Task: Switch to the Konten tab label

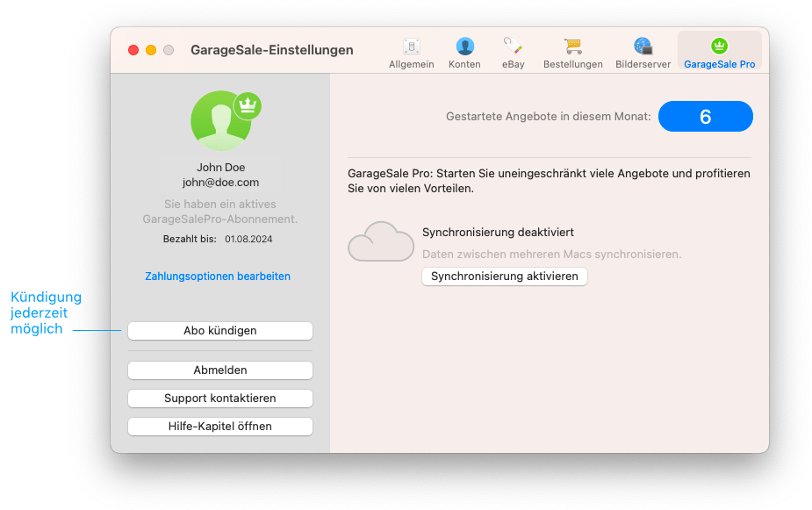Action: pos(464,65)
